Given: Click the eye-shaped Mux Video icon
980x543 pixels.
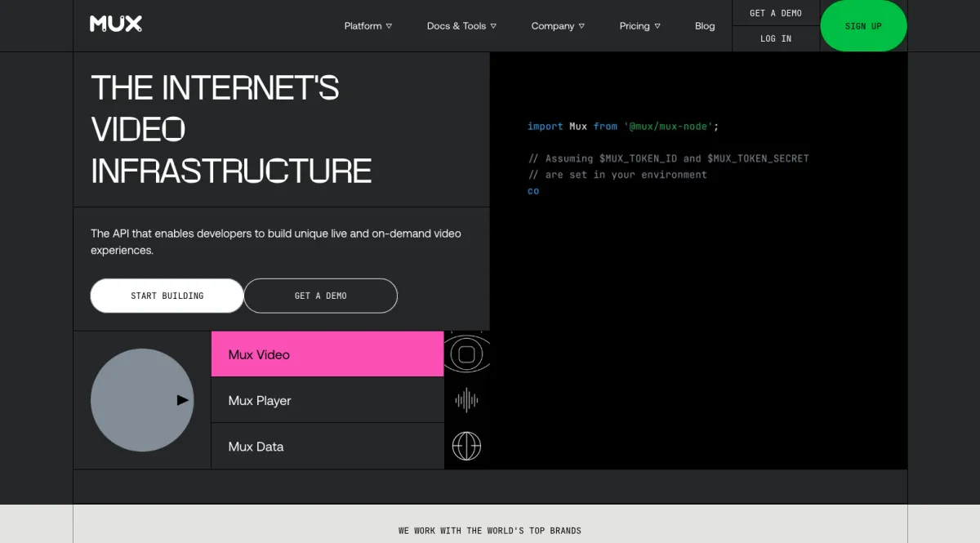Looking at the screenshot, I should coord(466,354).
